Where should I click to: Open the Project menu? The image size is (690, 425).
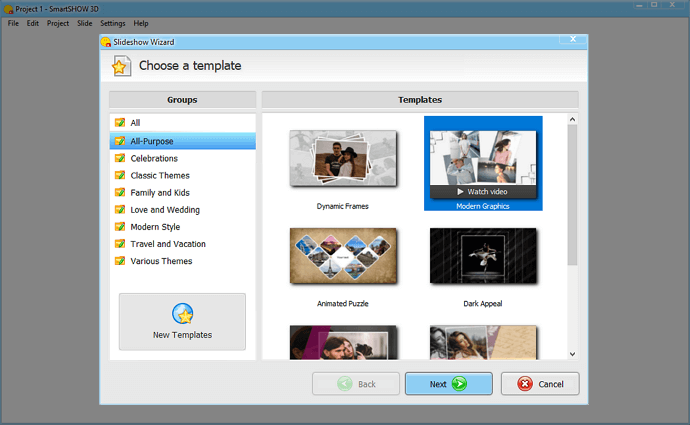click(x=58, y=23)
